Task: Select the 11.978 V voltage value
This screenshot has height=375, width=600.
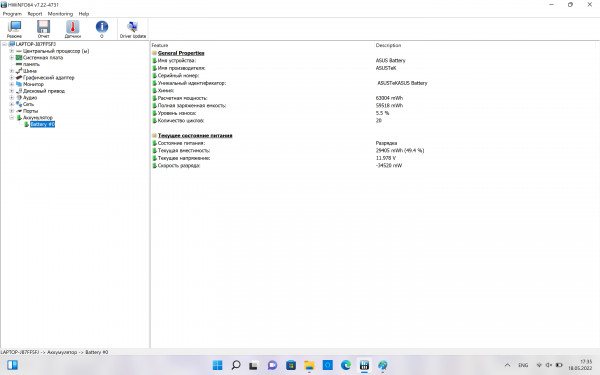Action: pos(386,158)
